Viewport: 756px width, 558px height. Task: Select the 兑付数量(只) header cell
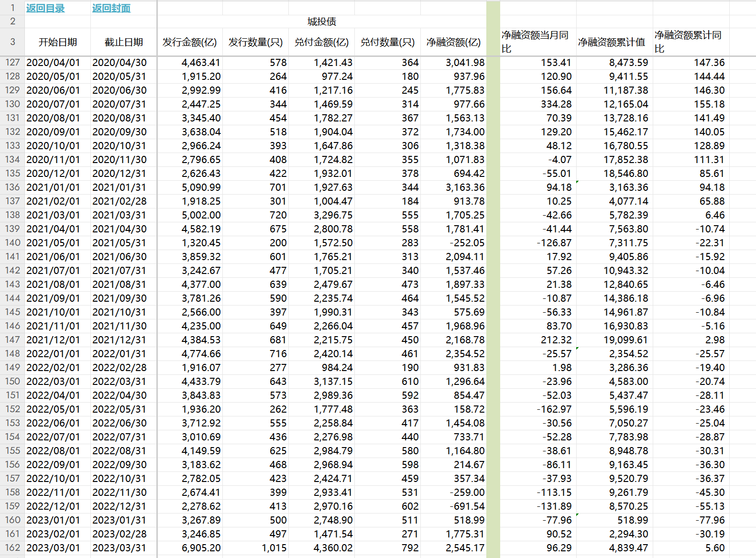click(x=388, y=42)
